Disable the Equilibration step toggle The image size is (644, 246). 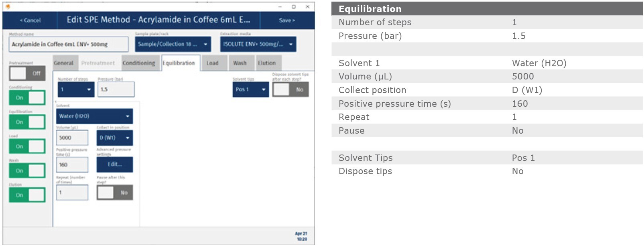point(27,122)
